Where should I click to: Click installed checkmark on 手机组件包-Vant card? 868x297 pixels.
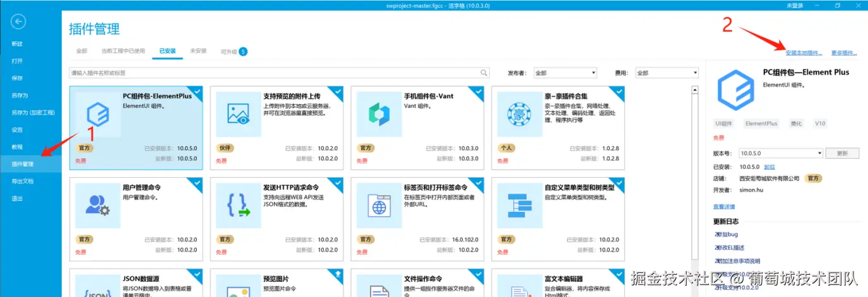479,91
